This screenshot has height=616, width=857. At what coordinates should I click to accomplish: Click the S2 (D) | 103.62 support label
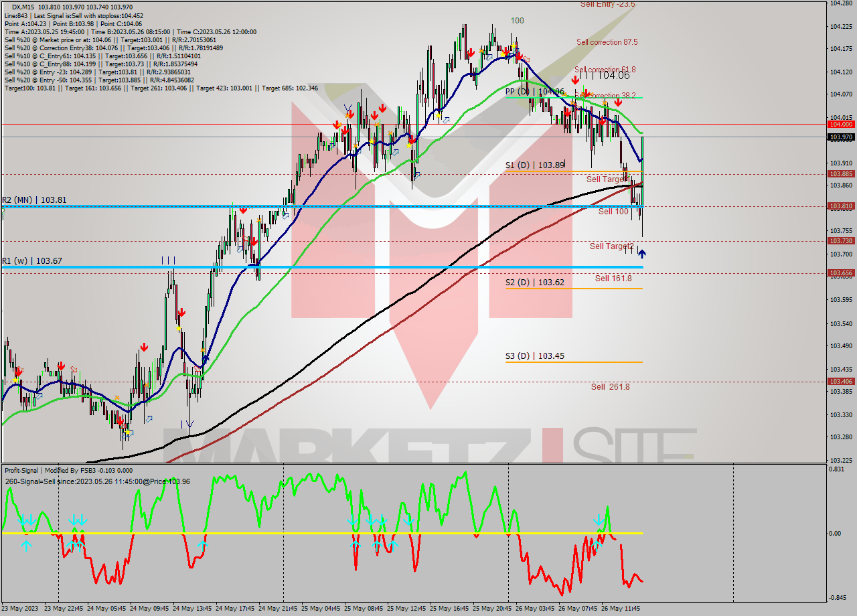535,283
